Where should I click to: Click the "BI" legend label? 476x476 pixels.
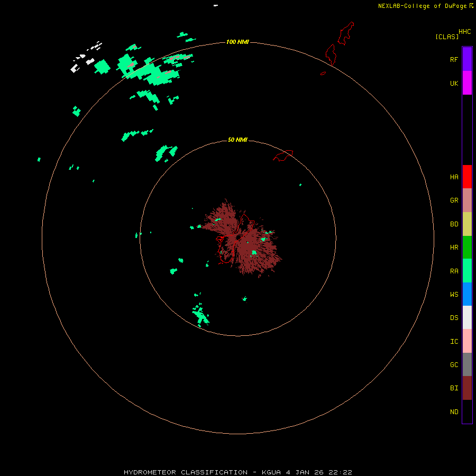click(454, 388)
